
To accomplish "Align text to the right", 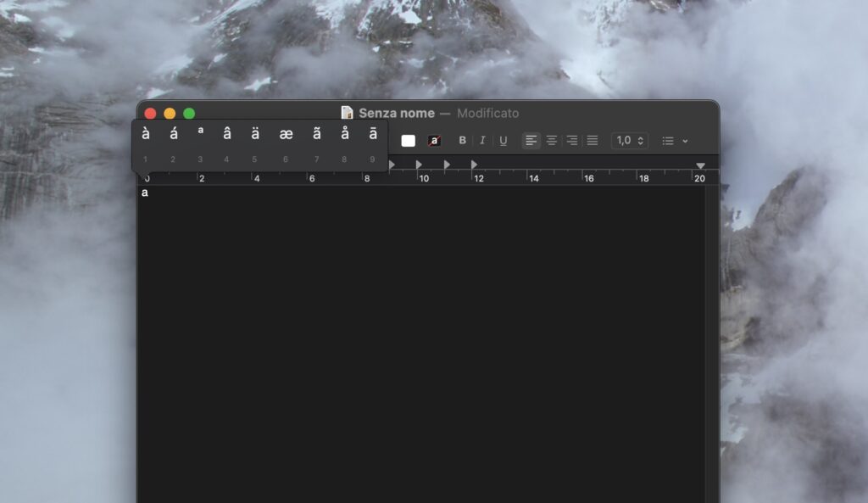I will [x=571, y=141].
